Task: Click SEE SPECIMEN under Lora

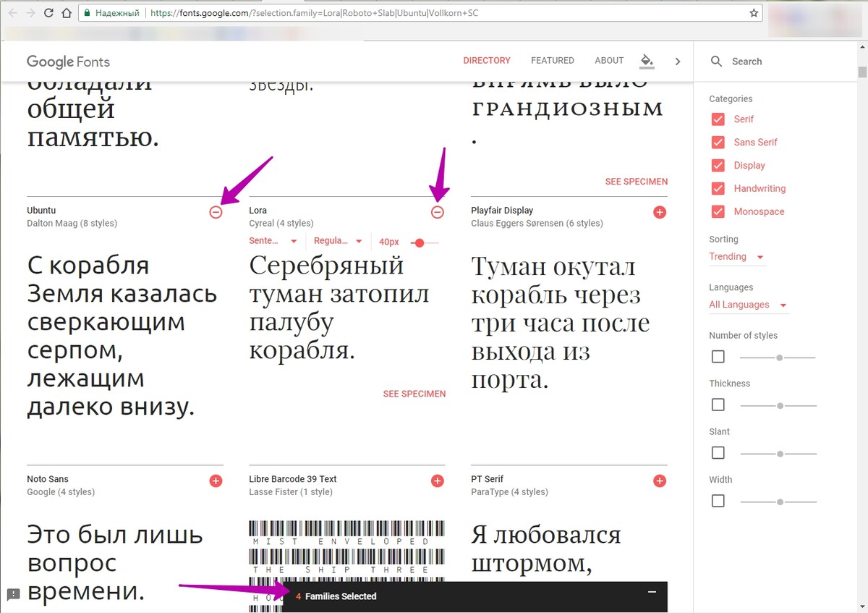Action: point(414,394)
